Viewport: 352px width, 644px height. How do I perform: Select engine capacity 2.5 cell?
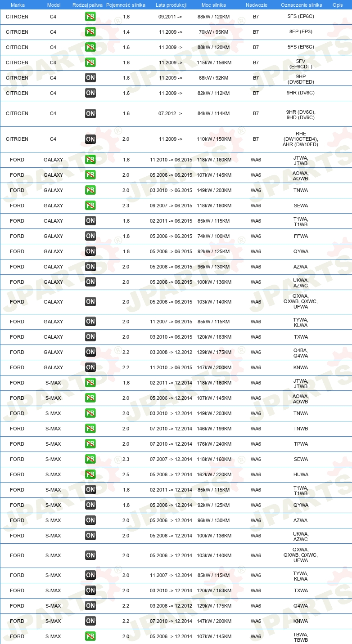(x=126, y=474)
